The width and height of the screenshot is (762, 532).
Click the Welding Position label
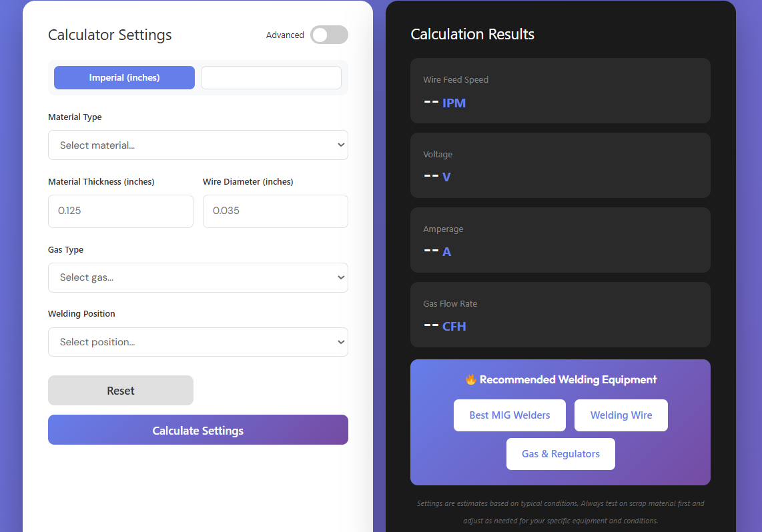[81, 313]
